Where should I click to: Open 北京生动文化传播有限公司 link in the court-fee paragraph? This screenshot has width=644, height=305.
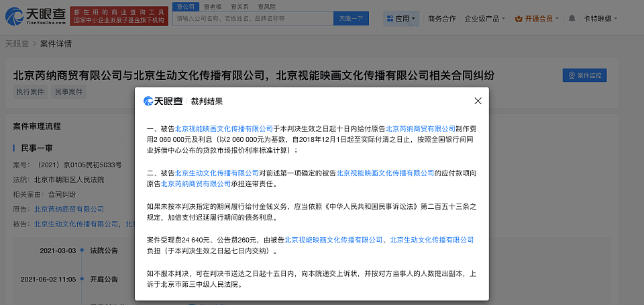point(431,240)
